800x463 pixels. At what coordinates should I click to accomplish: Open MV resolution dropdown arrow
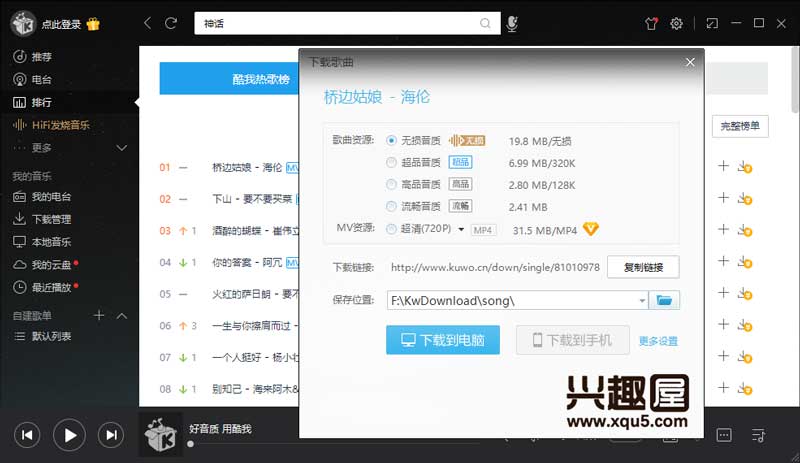[461, 229]
